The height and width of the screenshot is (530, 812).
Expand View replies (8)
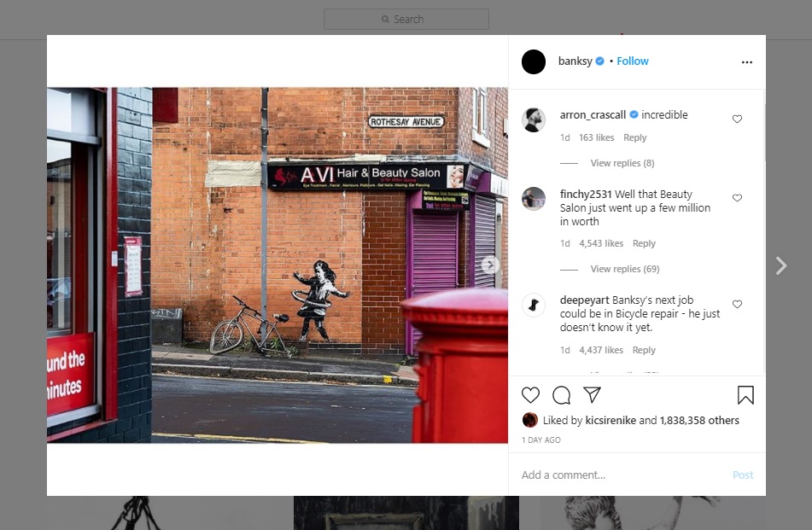pos(622,163)
